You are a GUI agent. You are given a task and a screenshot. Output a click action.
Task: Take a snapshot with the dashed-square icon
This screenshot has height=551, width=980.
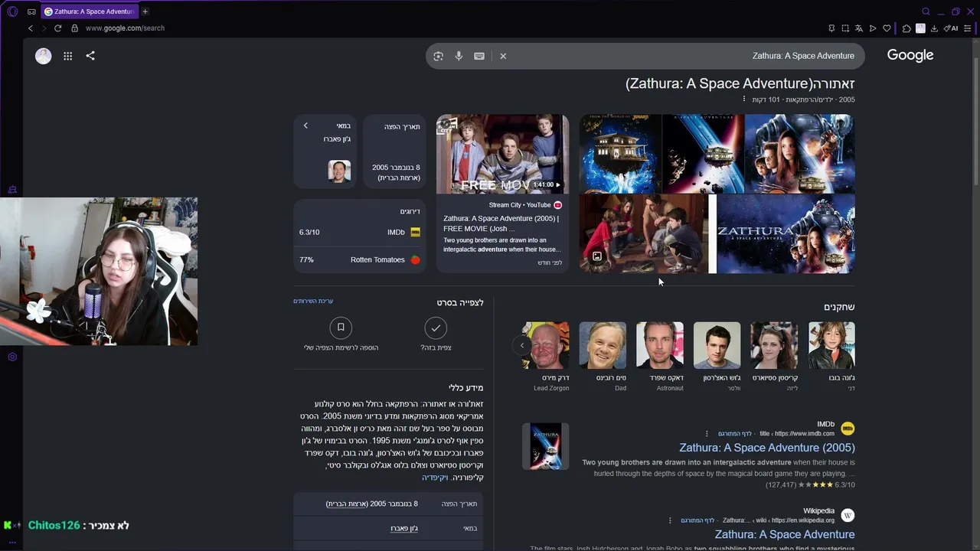tap(845, 28)
